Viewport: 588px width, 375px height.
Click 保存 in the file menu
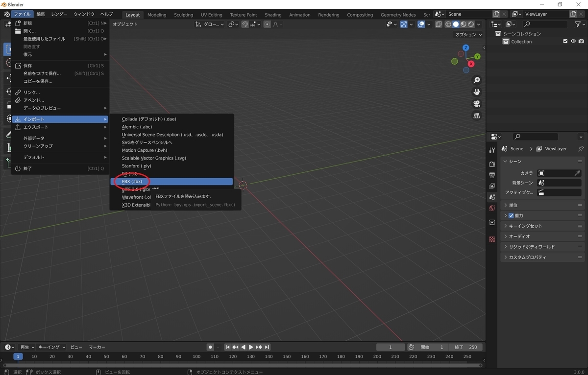(x=60, y=66)
